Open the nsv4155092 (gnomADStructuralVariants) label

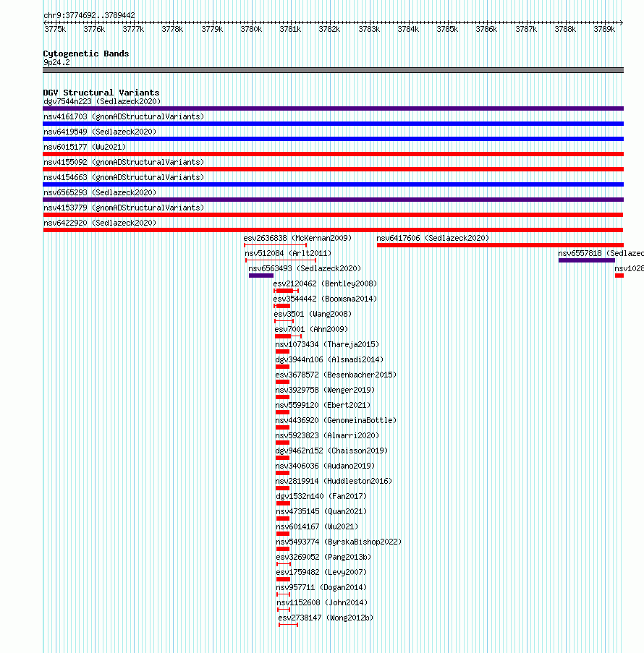(x=124, y=163)
